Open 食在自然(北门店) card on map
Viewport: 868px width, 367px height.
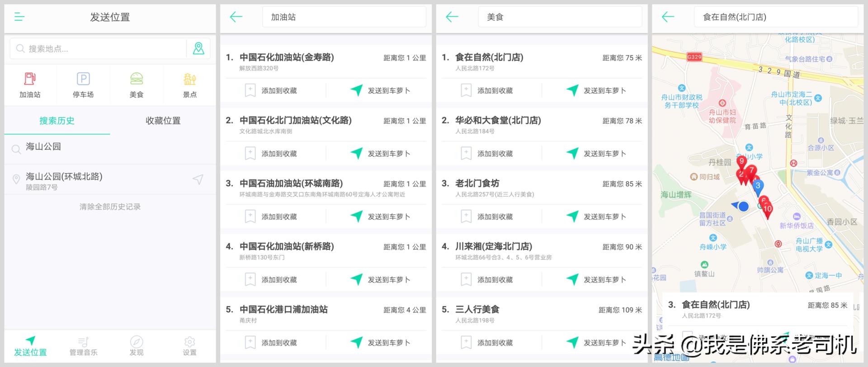[758, 309]
